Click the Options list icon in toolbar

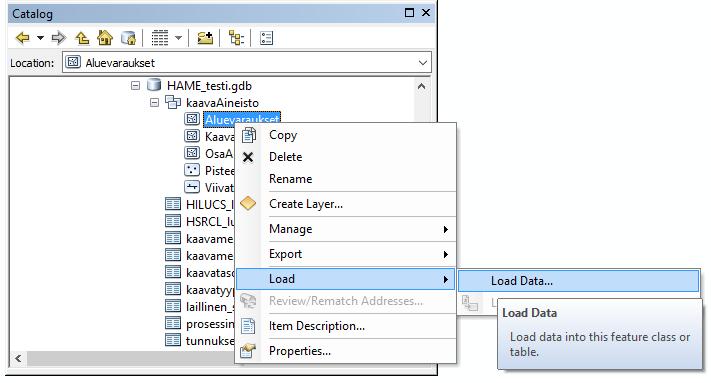pos(266,38)
